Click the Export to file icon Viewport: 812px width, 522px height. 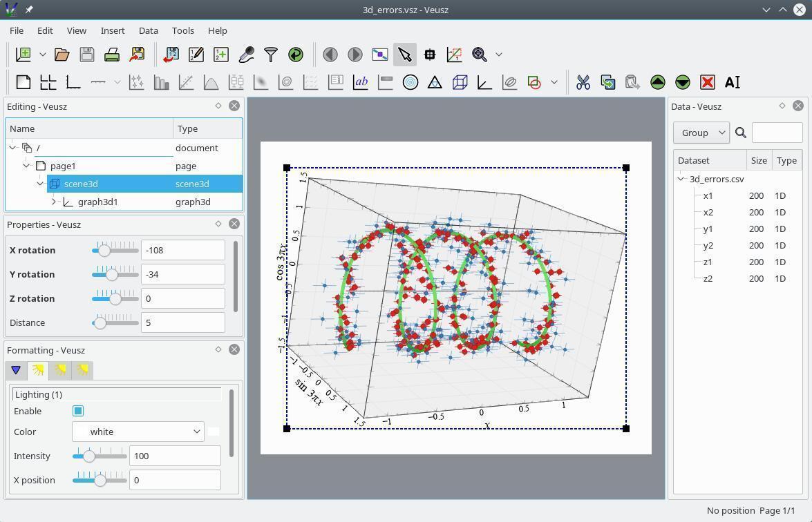pos(138,55)
